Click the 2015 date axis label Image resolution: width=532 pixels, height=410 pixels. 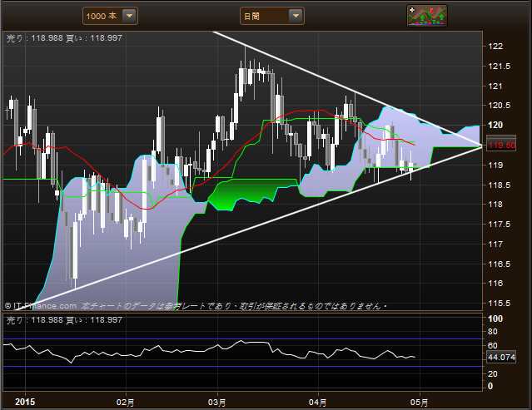point(25,402)
